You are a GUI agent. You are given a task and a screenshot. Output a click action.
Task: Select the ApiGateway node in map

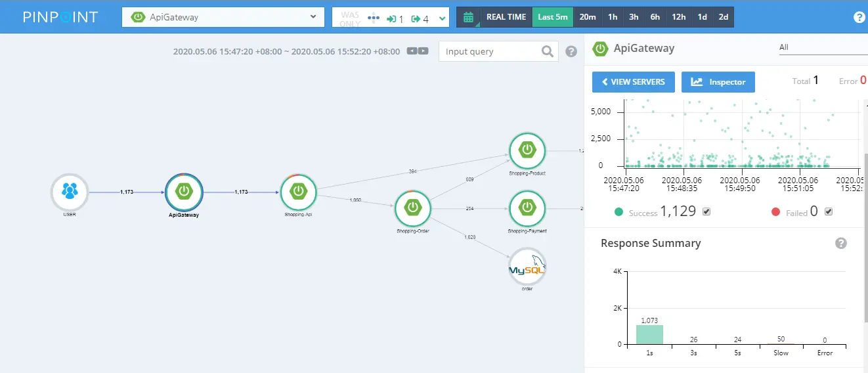pos(184,192)
